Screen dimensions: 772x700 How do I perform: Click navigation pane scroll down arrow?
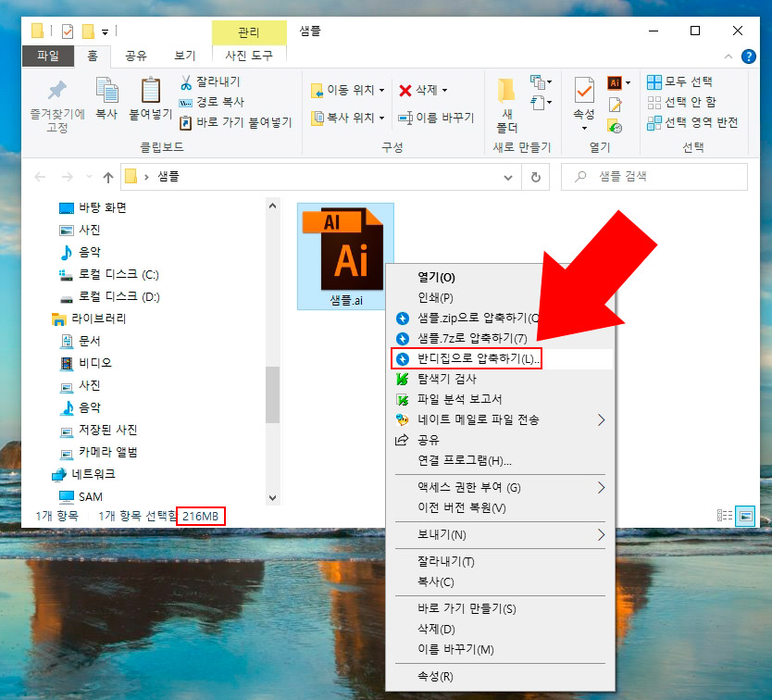click(x=273, y=497)
